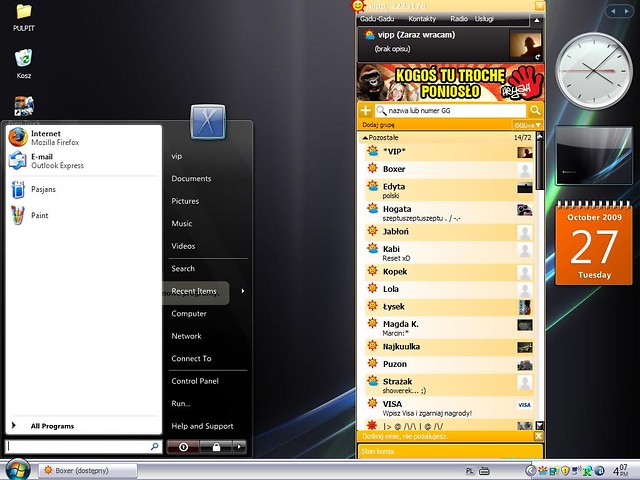Click the Hogata contact avatar
This screenshot has height=480, width=640.
point(524,210)
